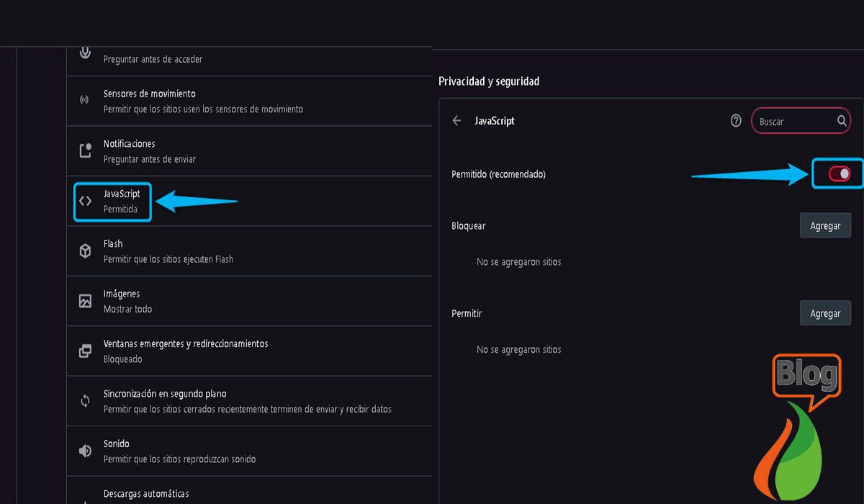Click the Blog flame logo
This screenshot has width=864, height=504.
(798, 426)
